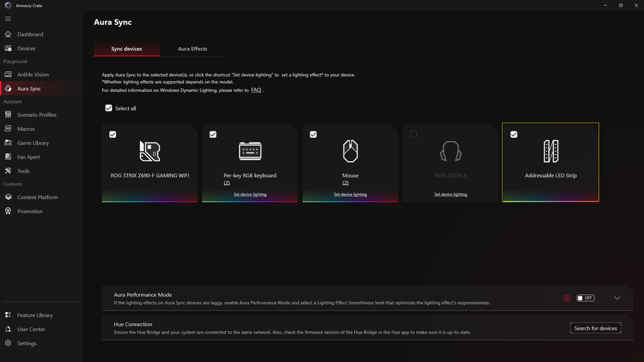The width and height of the screenshot is (644, 362).
Task: Click the red info icon for Performance Mode
Action: tap(567, 298)
